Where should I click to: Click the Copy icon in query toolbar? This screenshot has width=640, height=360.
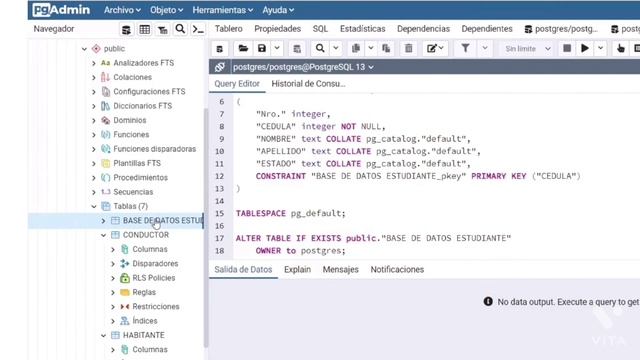[x=356, y=49]
